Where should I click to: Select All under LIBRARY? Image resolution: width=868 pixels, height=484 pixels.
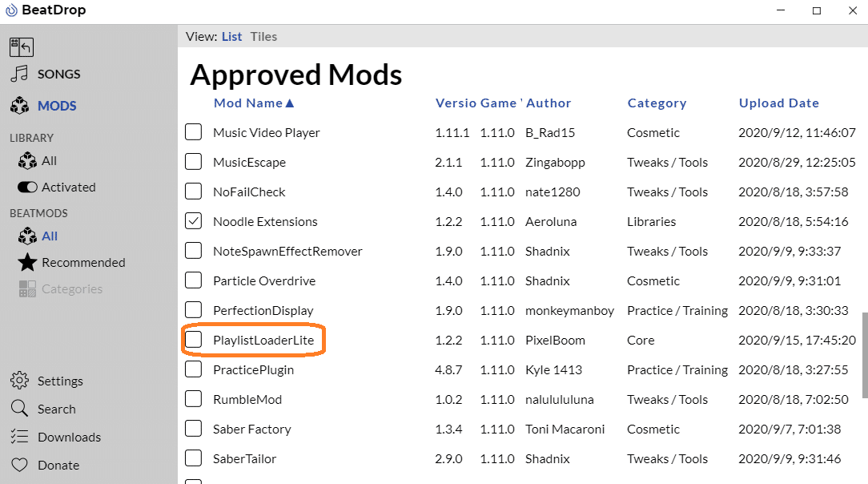tap(50, 160)
